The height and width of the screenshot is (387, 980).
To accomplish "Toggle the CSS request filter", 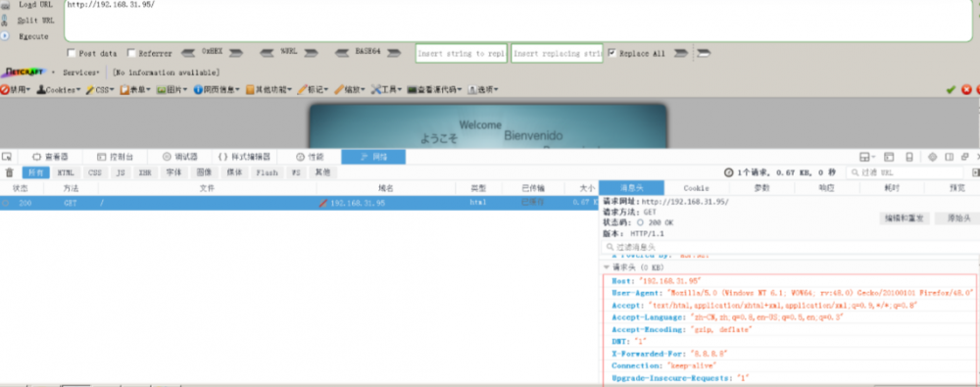I will tap(94, 172).
